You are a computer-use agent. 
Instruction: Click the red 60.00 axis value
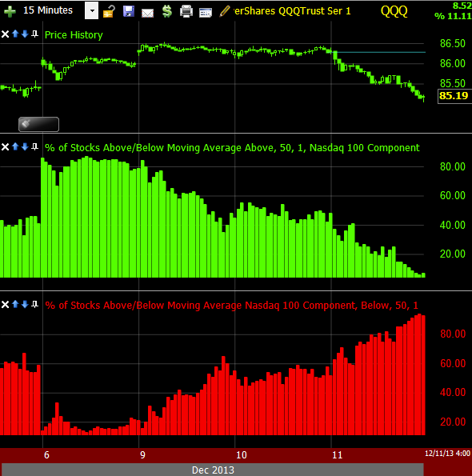453,363
